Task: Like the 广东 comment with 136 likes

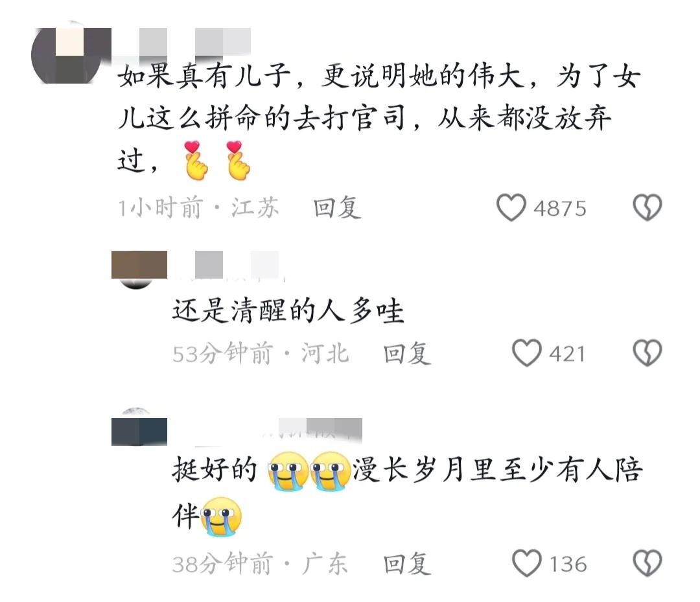Action: pos(527,563)
